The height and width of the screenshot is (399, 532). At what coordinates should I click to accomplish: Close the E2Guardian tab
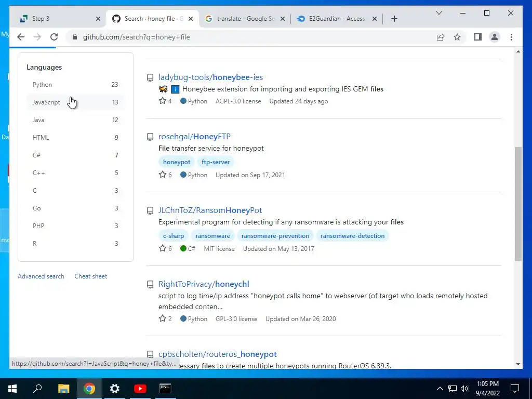point(375,19)
